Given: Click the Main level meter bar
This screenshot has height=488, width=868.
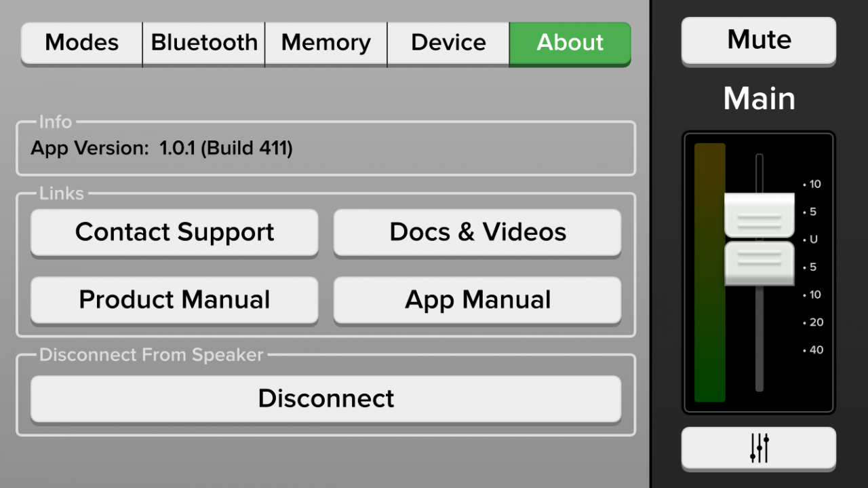Looking at the screenshot, I should 709,272.
